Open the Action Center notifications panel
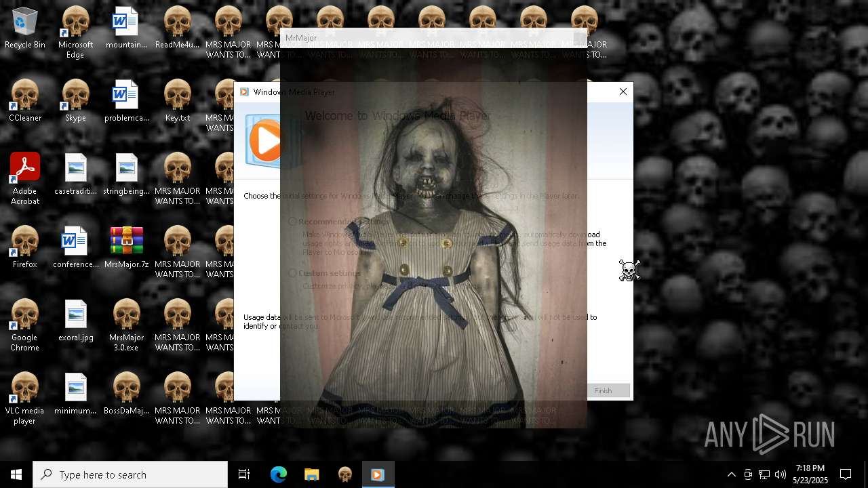 click(846, 474)
